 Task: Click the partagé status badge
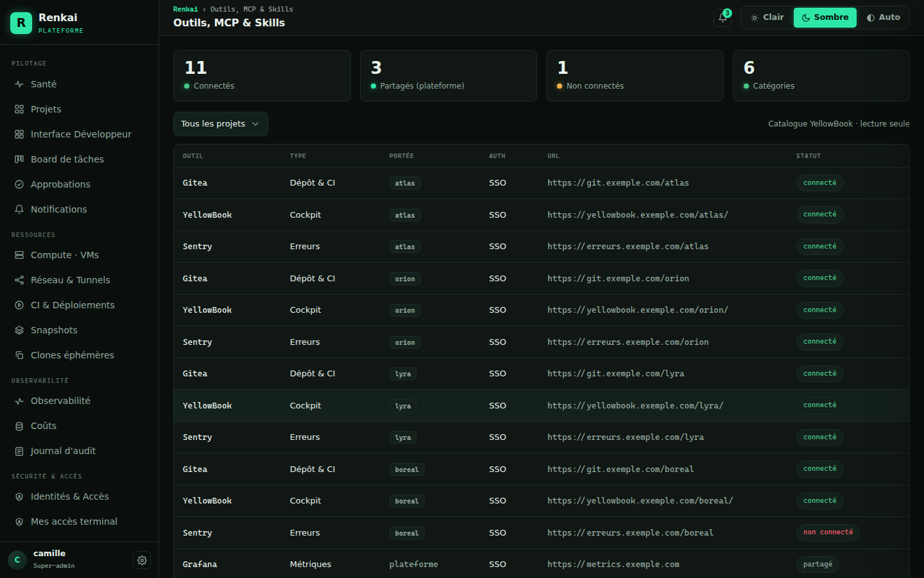(817, 565)
